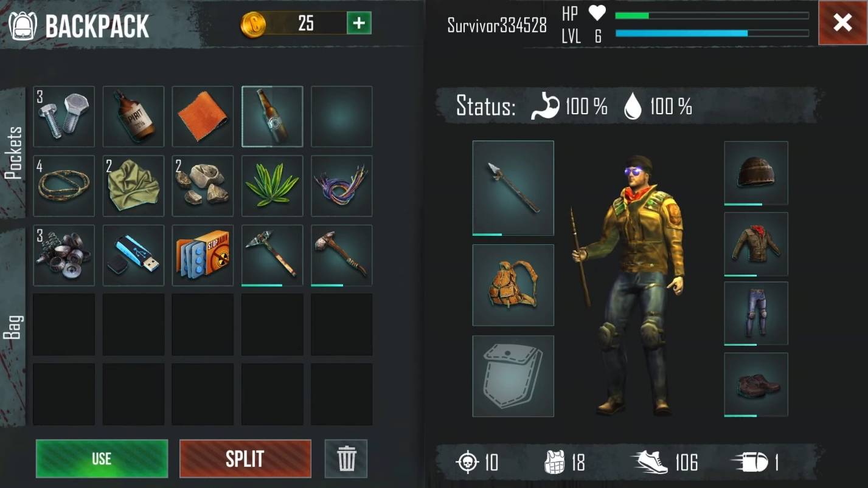Select the beer bottle in pockets
This screenshot has width=868, height=488.
pos(273,117)
